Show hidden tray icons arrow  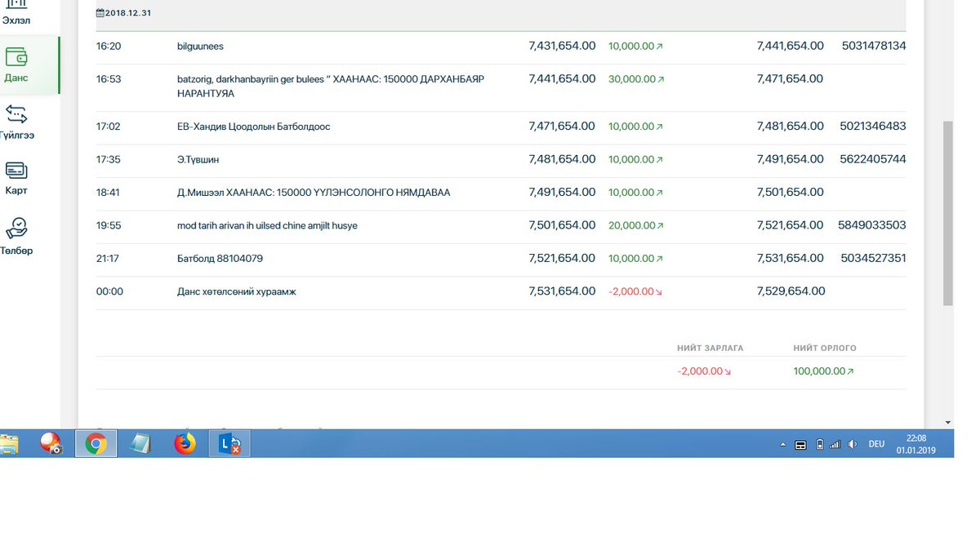[783, 445]
